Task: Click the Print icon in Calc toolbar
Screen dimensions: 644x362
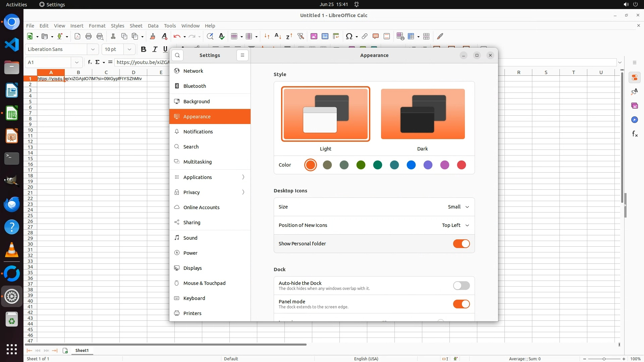Action: [x=89, y=37]
